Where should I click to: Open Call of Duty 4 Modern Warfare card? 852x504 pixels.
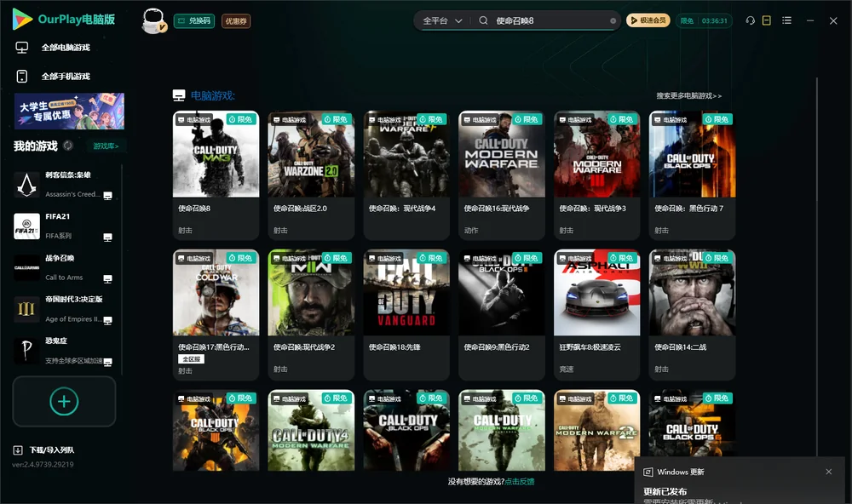(x=311, y=430)
